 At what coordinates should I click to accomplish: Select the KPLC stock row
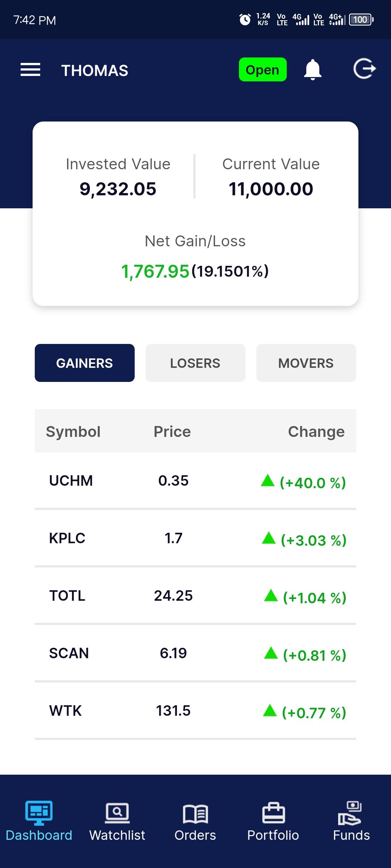(x=195, y=538)
